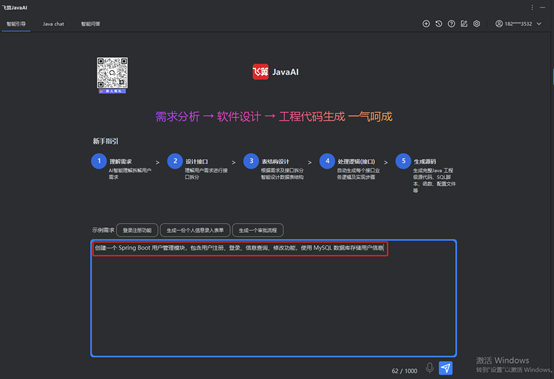
Task: Focus the Spring Boot requirement text area
Action: point(273,298)
